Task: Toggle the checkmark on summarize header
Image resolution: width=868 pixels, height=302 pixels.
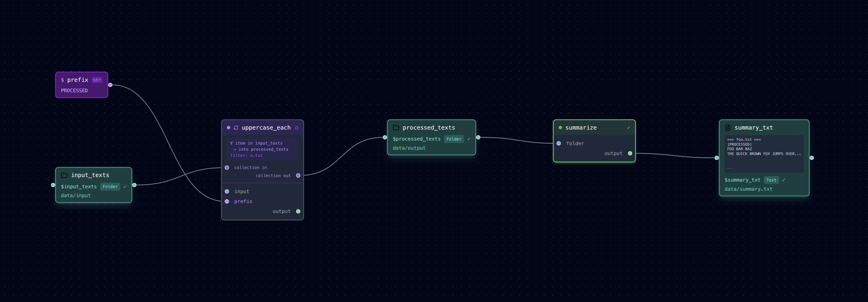Action: (x=629, y=128)
